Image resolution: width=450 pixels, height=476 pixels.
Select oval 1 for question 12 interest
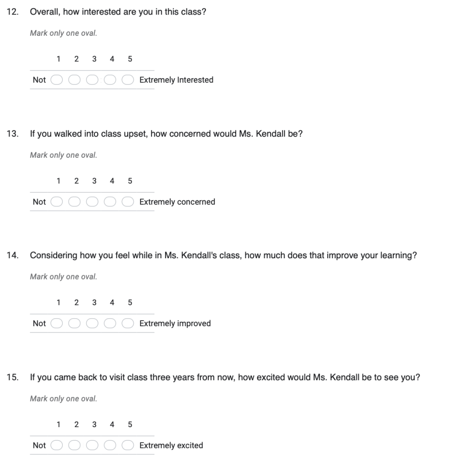tap(57, 80)
